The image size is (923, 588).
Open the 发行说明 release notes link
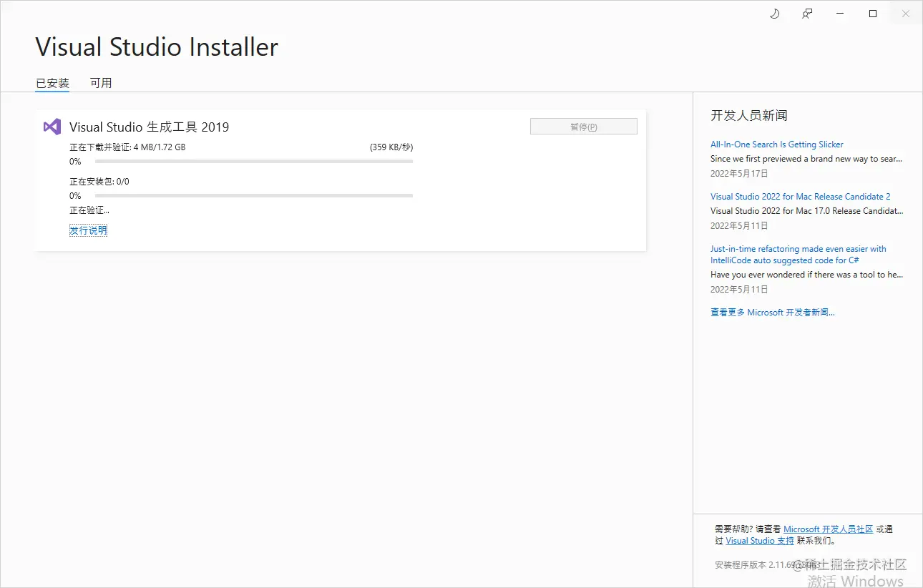click(x=88, y=230)
